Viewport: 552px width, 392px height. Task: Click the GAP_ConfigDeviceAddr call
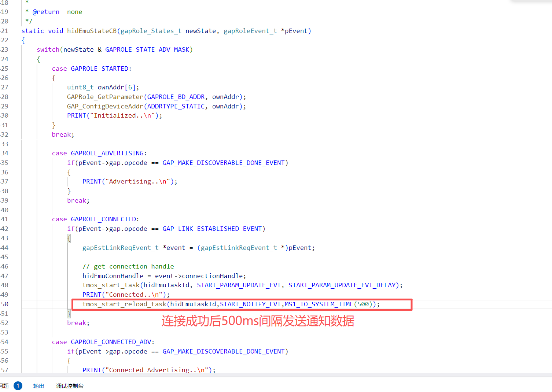pyautogui.click(x=157, y=106)
